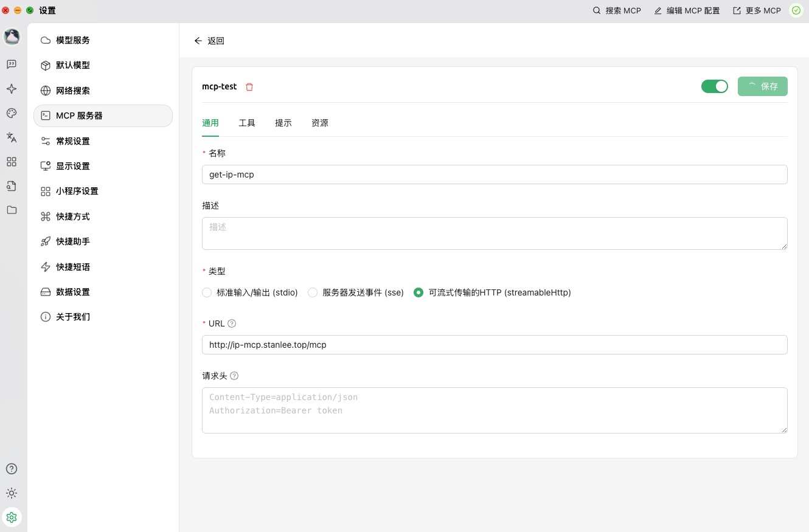Open 显示设置 in the settings menu
Image resolution: width=809 pixels, height=532 pixels.
coord(103,166)
